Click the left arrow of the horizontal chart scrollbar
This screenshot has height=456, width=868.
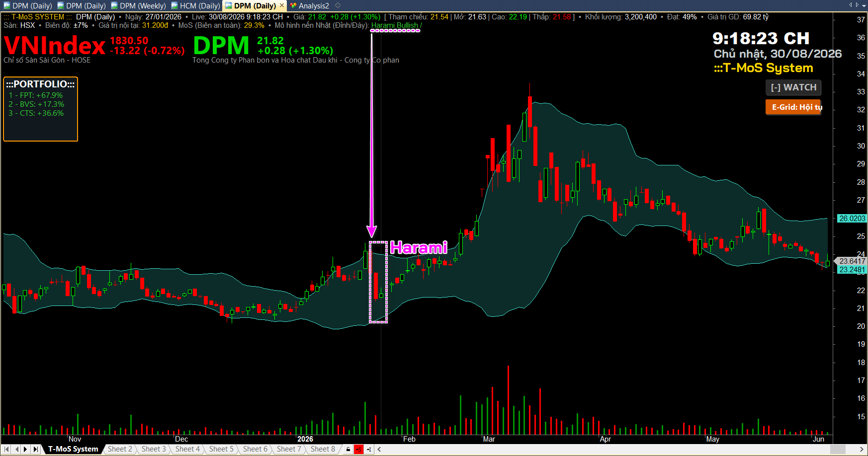[379, 449]
